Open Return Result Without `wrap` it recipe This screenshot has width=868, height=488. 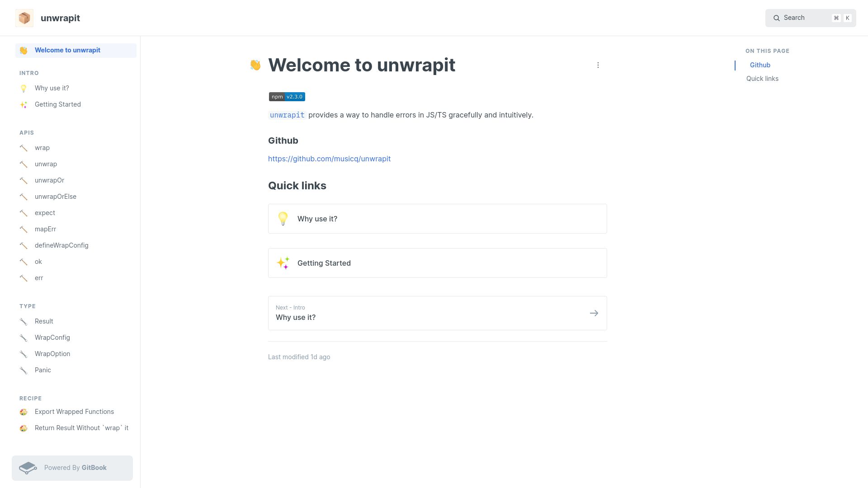point(76,428)
